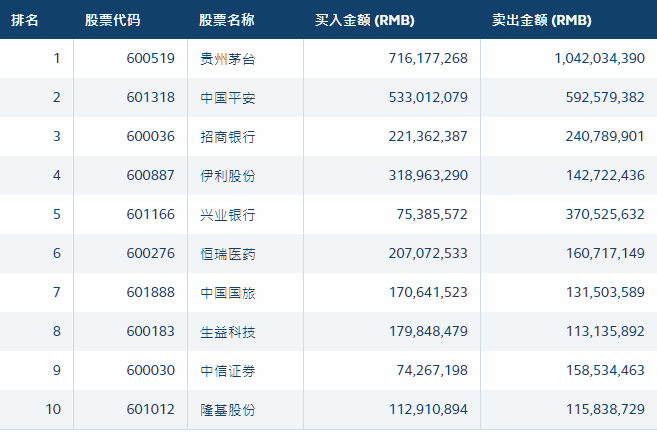Image resolution: width=657 pixels, height=432 pixels.
Task: Click buy amount 170,641,523
Action: point(428,292)
